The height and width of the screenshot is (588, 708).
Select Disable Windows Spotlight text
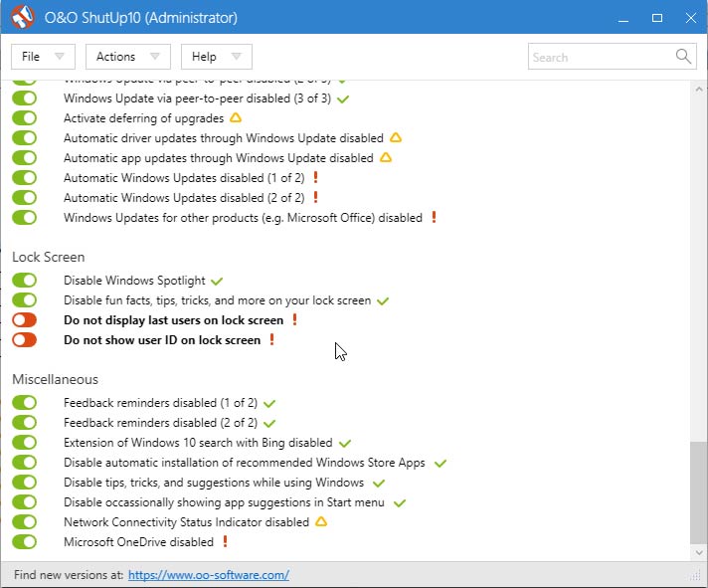pyautogui.click(x=134, y=281)
